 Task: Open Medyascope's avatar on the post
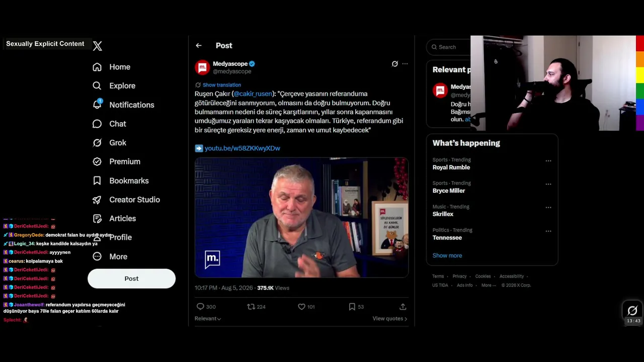point(202,67)
